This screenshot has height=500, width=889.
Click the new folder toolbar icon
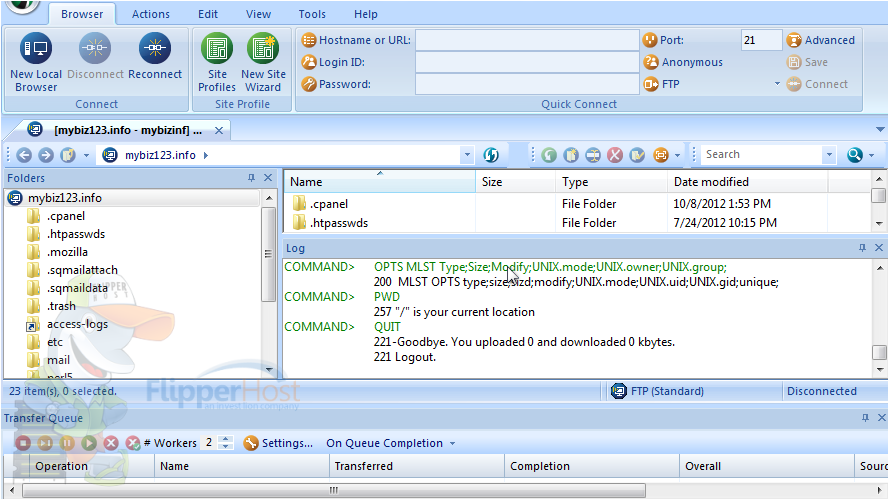click(571, 155)
